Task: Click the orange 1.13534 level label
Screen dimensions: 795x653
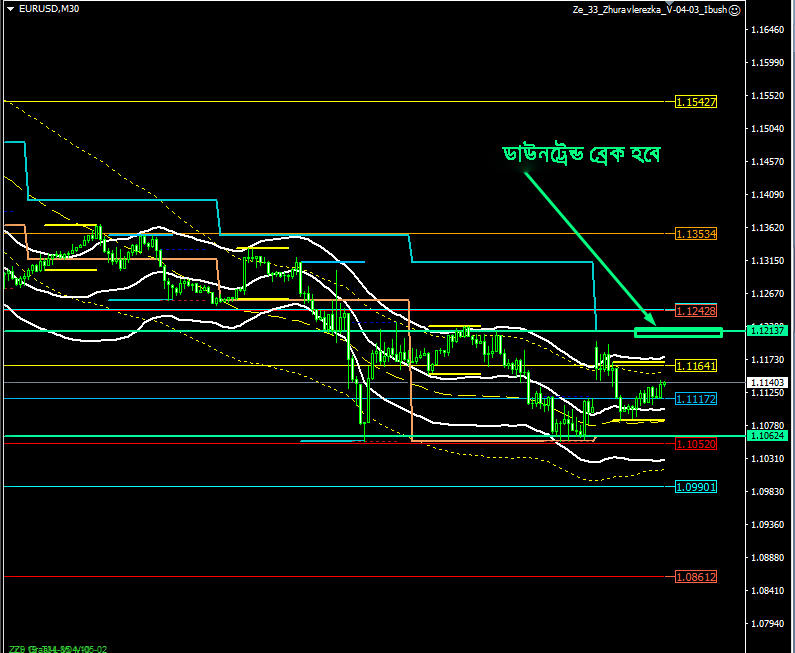Action: (696, 234)
